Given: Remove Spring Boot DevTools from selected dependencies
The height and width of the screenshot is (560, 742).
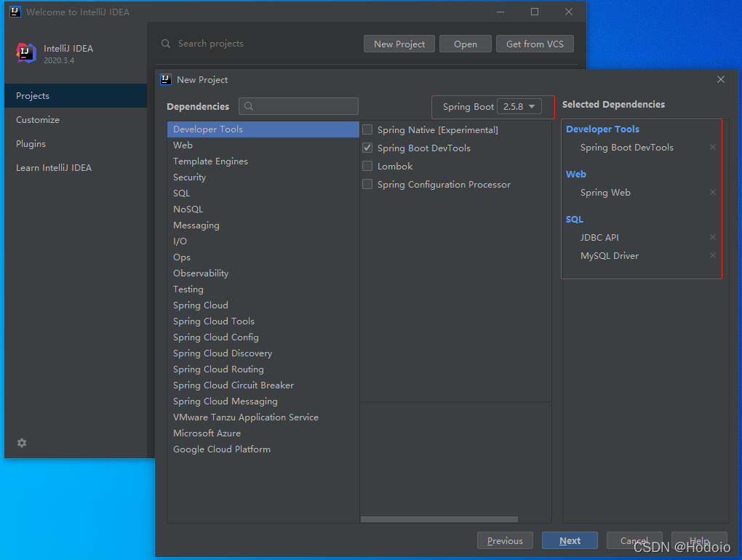Looking at the screenshot, I should (713, 147).
